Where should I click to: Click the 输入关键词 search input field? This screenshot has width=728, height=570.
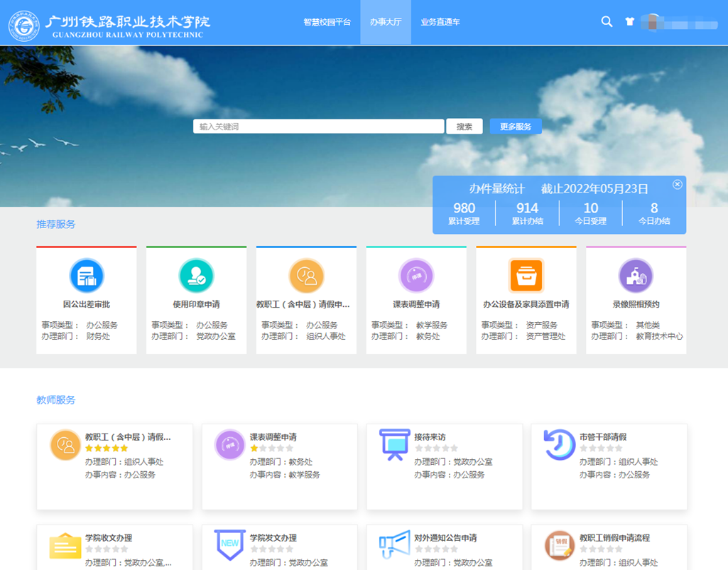tap(318, 127)
